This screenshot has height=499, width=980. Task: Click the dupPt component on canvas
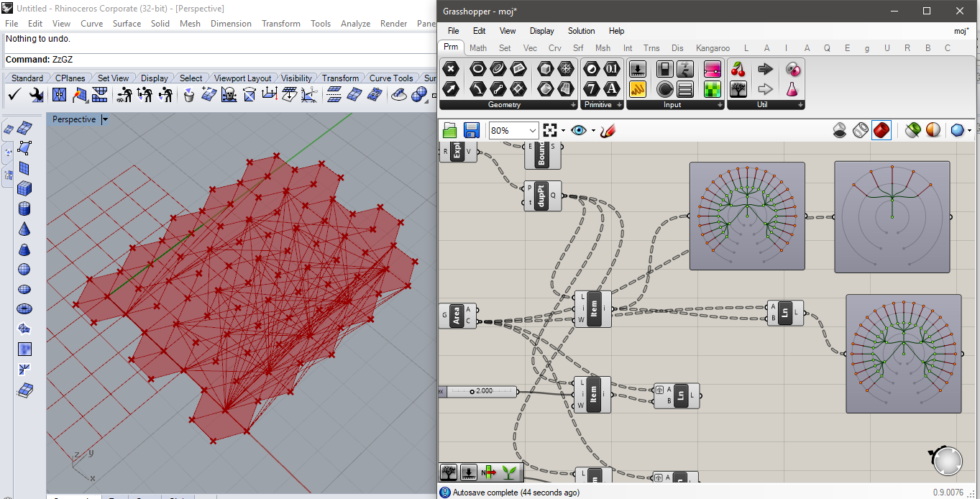542,196
